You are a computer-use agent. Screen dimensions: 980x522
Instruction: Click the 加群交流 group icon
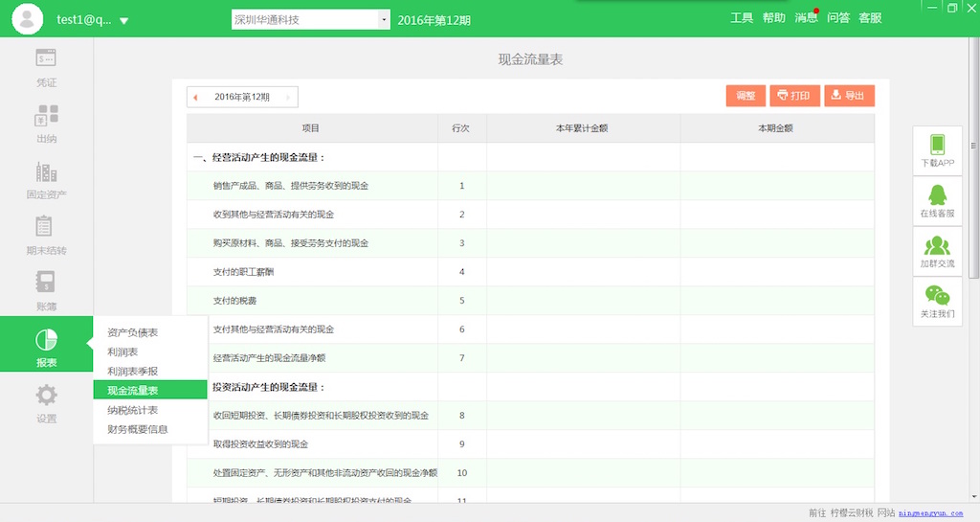coord(937,246)
